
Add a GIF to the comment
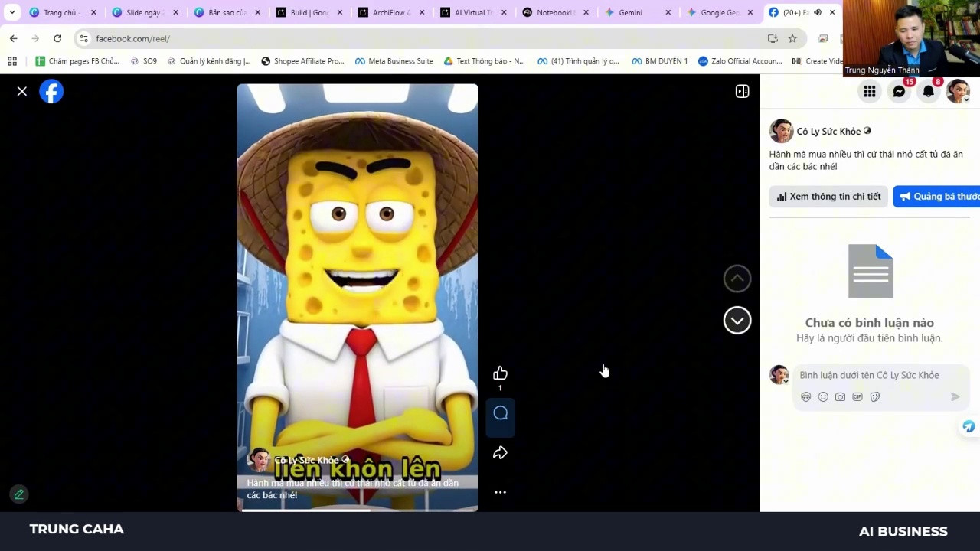pos(857,397)
